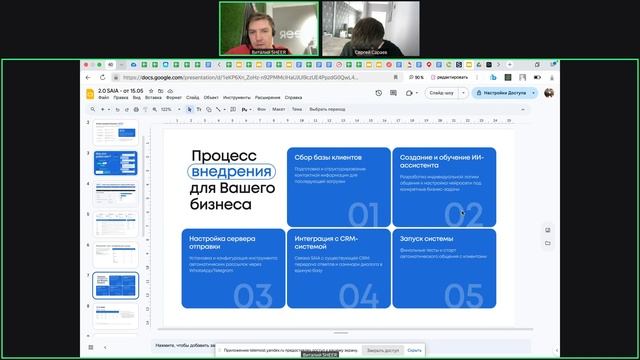Star the 2.0 SAIA presentation
The height and width of the screenshot is (360, 640).
coord(151,91)
